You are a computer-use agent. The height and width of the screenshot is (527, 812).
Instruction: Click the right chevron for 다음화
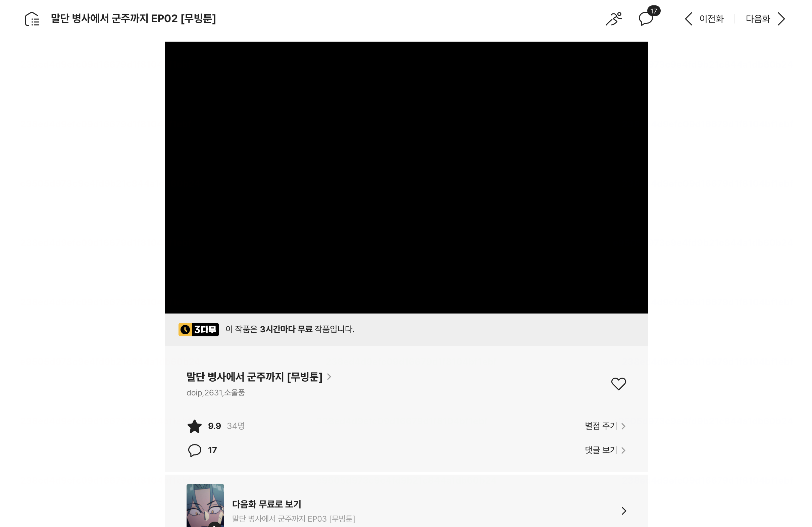click(x=781, y=19)
